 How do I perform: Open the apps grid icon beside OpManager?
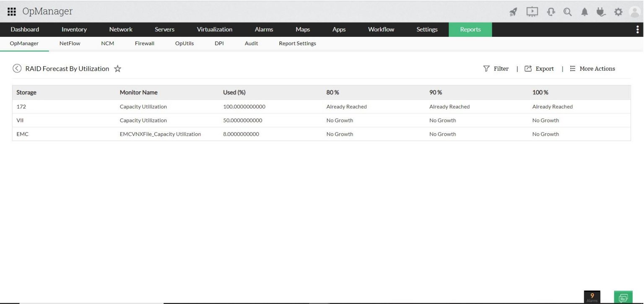point(12,11)
